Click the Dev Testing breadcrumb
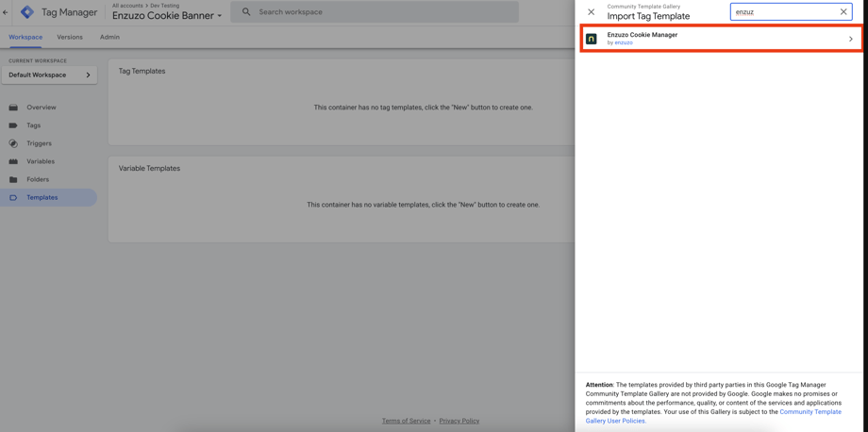This screenshot has width=868, height=432. (x=164, y=6)
